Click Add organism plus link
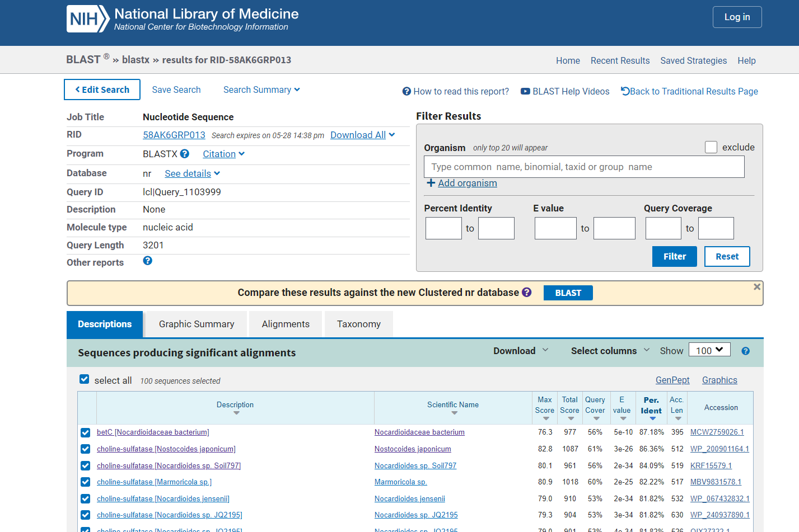799x532 pixels. [x=462, y=183]
